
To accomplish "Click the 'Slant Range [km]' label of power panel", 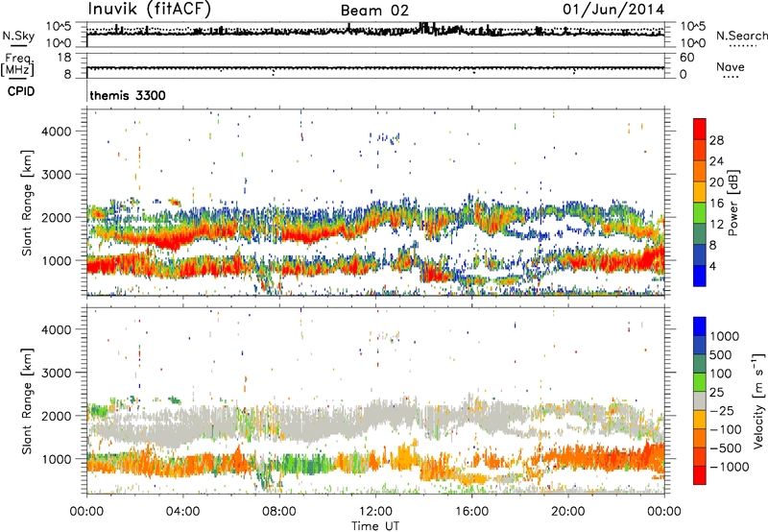I will 27,203.
